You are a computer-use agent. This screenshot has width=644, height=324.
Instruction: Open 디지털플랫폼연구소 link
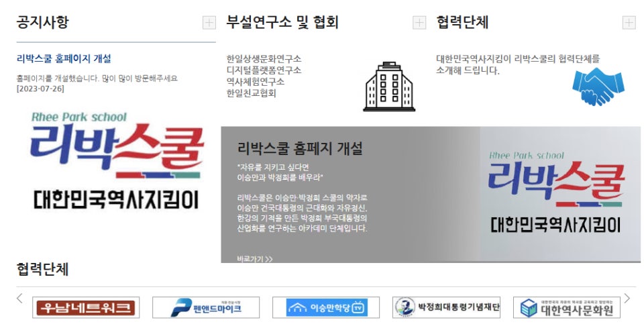[x=264, y=70]
